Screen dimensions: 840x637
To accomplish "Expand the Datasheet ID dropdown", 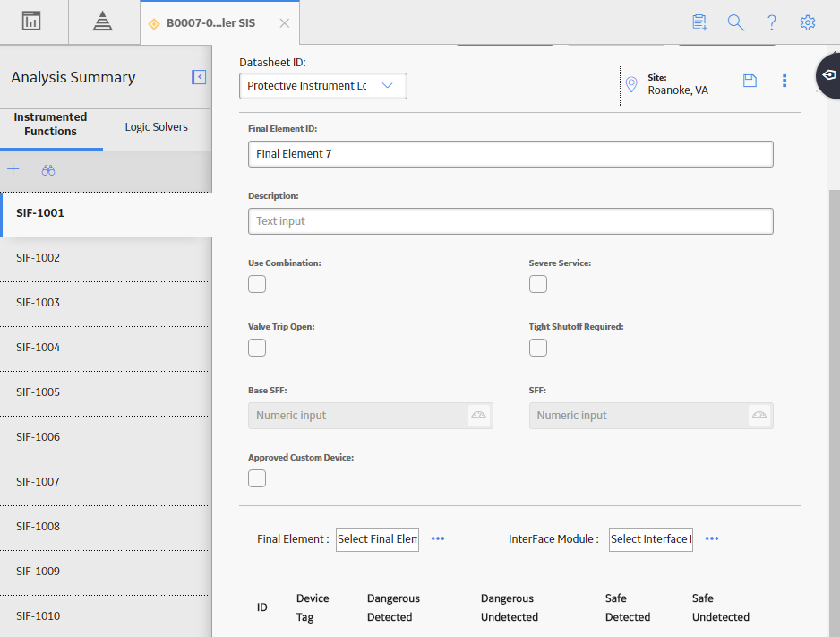I will click(x=323, y=86).
